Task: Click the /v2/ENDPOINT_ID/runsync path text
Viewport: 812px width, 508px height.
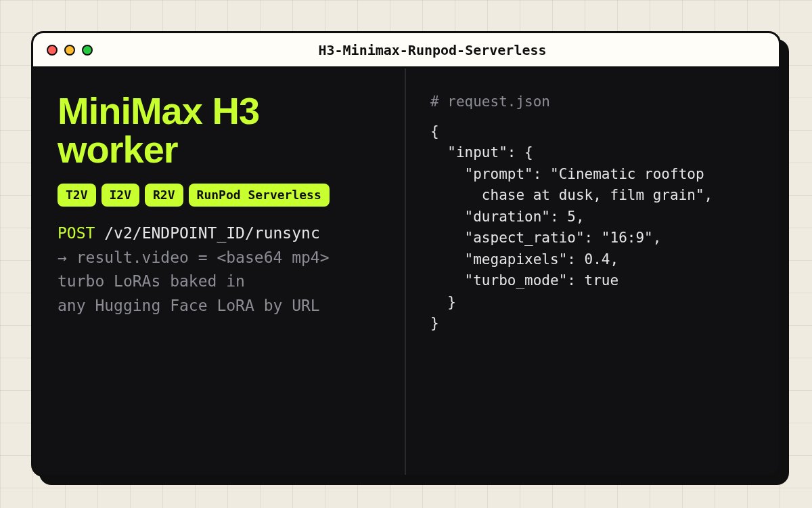Action: pyautogui.click(x=212, y=233)
